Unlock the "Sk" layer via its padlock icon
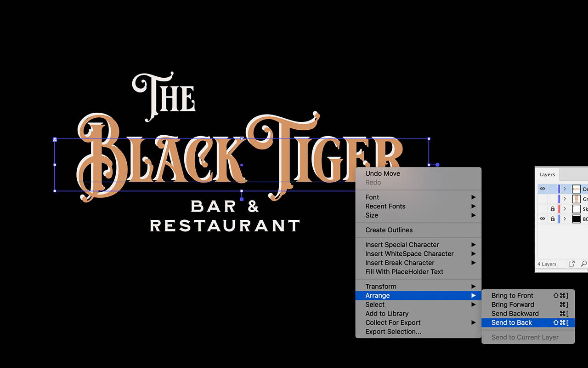588x368 pixels. click(553, 209)
